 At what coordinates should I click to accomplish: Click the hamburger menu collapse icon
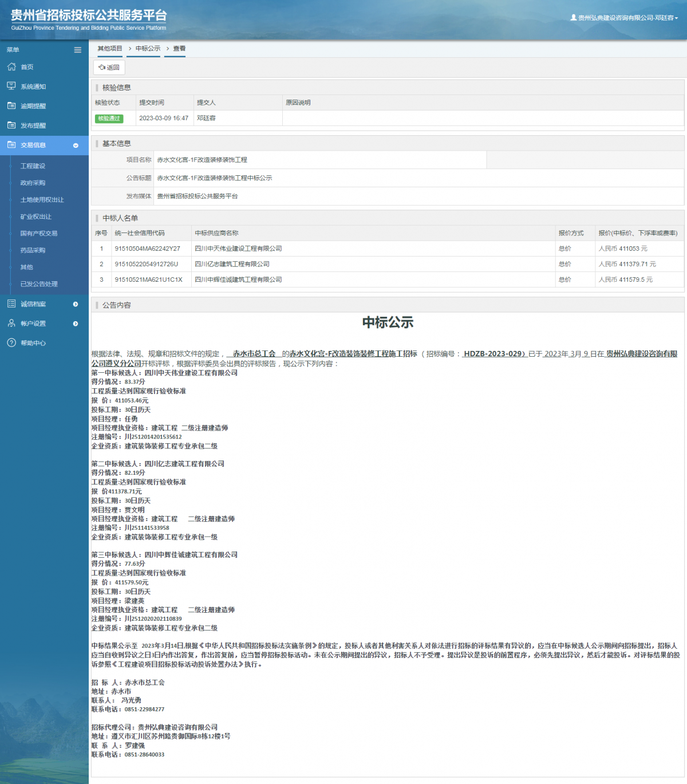coord(77,50)
